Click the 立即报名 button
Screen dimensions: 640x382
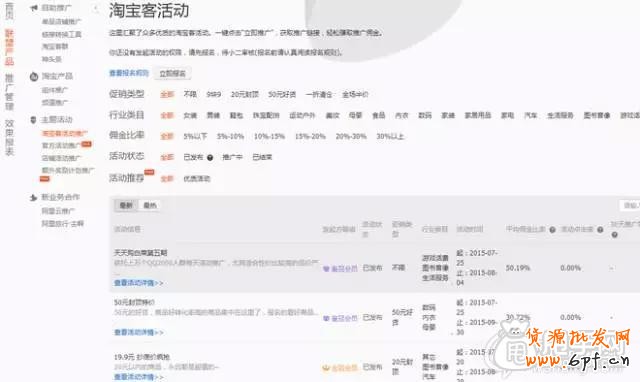click(172, 73)
